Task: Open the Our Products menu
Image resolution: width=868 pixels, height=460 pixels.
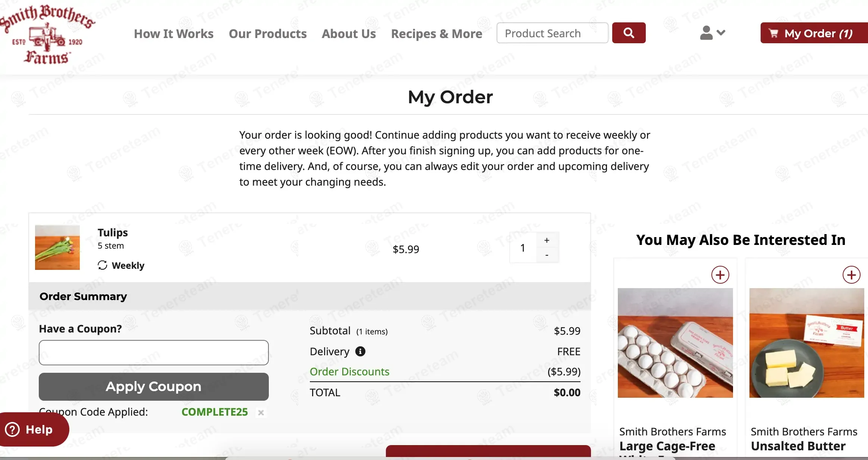Action: (268, 34)
